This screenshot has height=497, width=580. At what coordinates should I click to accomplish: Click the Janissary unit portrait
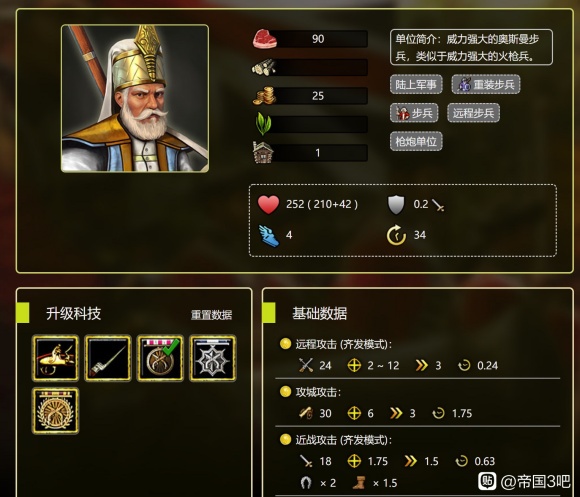[x=135, y=98]
